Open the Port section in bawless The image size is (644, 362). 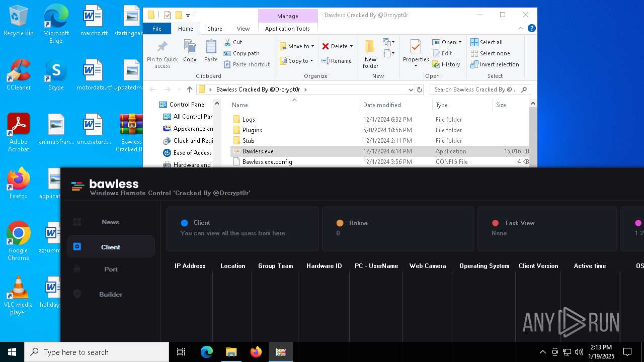coord(110,269)
